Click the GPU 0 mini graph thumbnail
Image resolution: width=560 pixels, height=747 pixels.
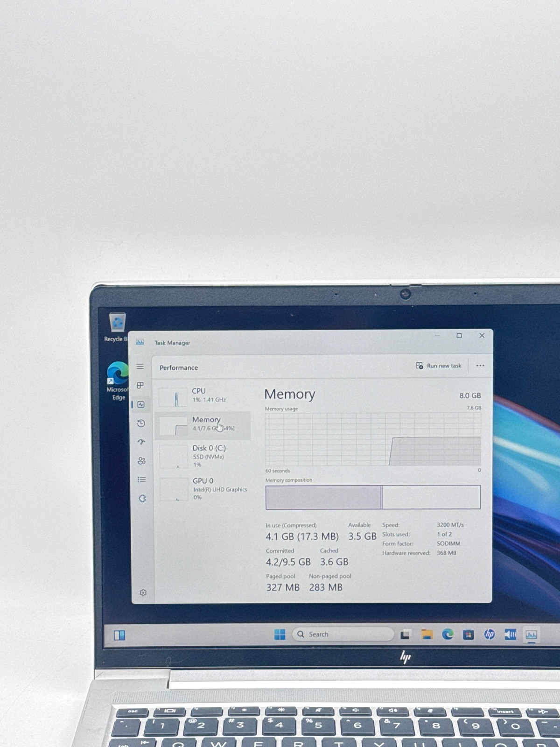coord(175,490)
